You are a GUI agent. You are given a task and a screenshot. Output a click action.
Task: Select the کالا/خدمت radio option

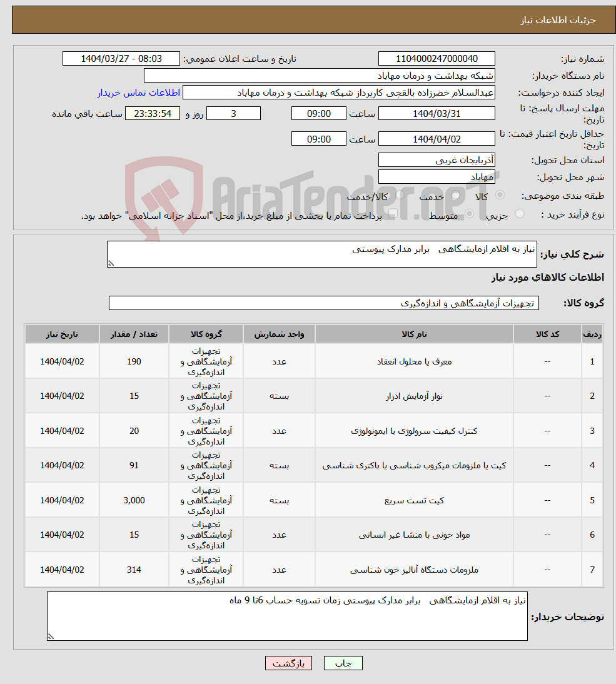point(398,195)
